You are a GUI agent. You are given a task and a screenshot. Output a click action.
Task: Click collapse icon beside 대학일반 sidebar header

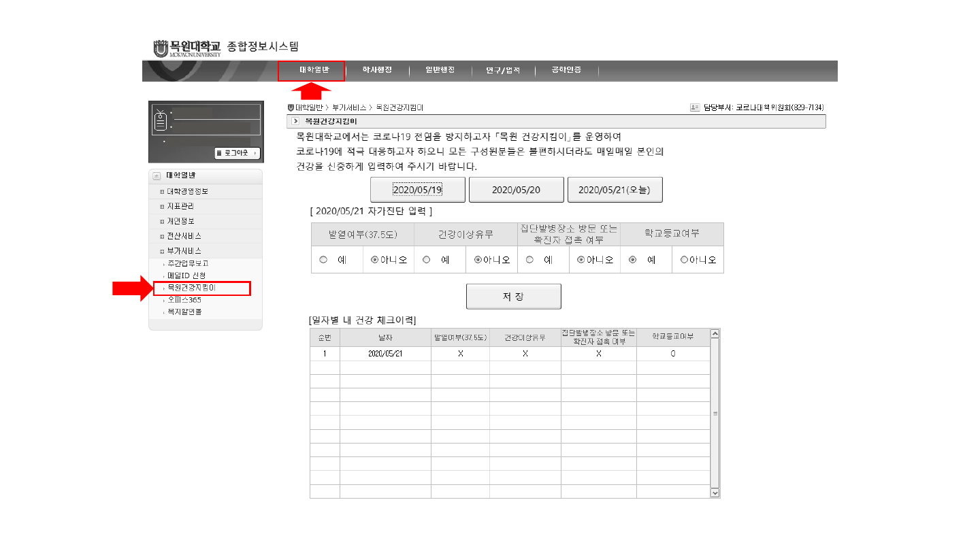pyautogui.click(x=157, y=176)
